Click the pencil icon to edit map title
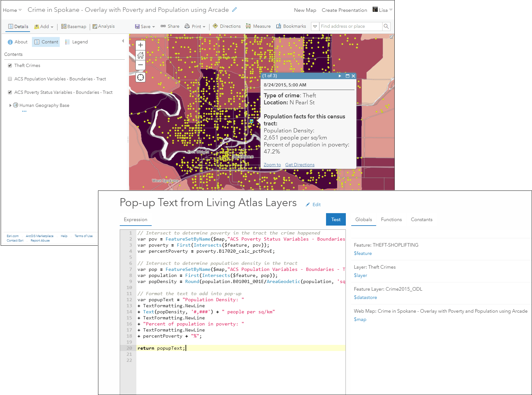The width and height of the screenshot is (532, 395). 234,10
